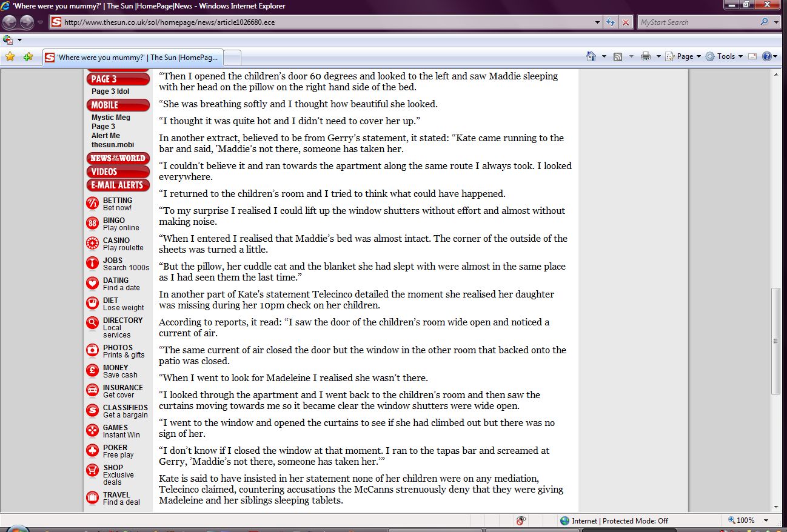Click the Stop loading icon

click(626, 22)
